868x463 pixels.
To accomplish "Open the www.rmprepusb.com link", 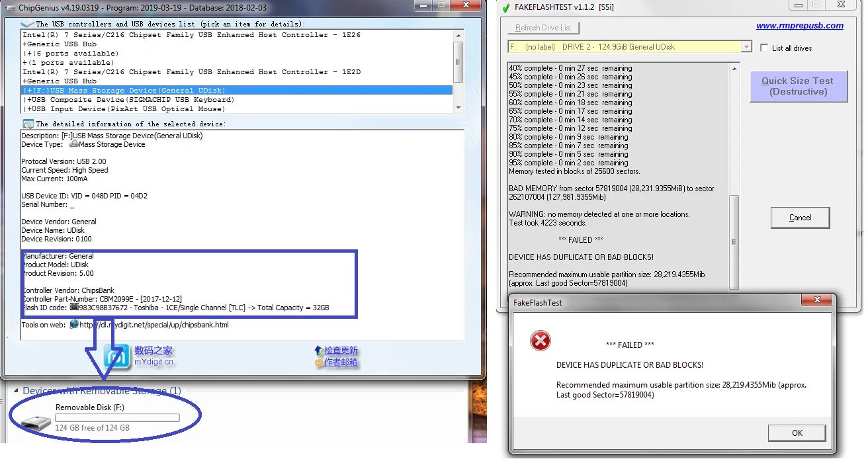I will pos(800,26).
